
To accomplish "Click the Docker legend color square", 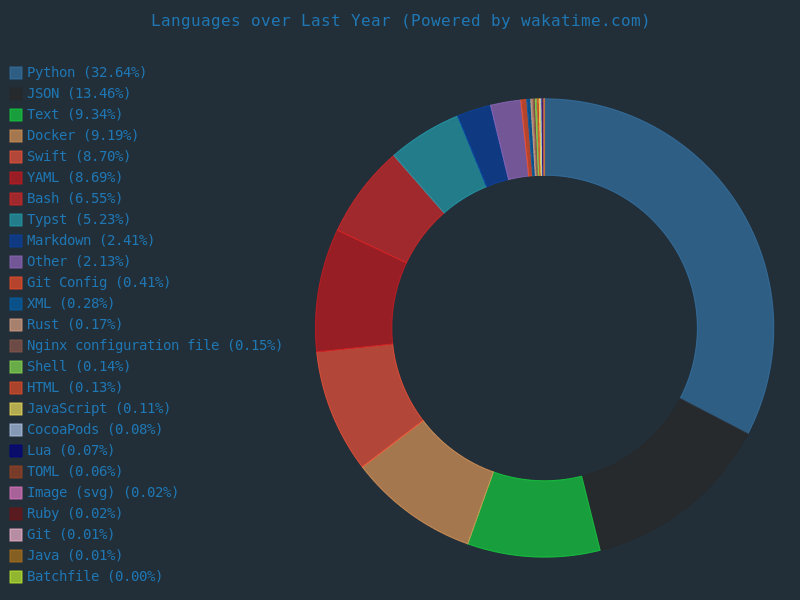I will [x=16, y=136].
